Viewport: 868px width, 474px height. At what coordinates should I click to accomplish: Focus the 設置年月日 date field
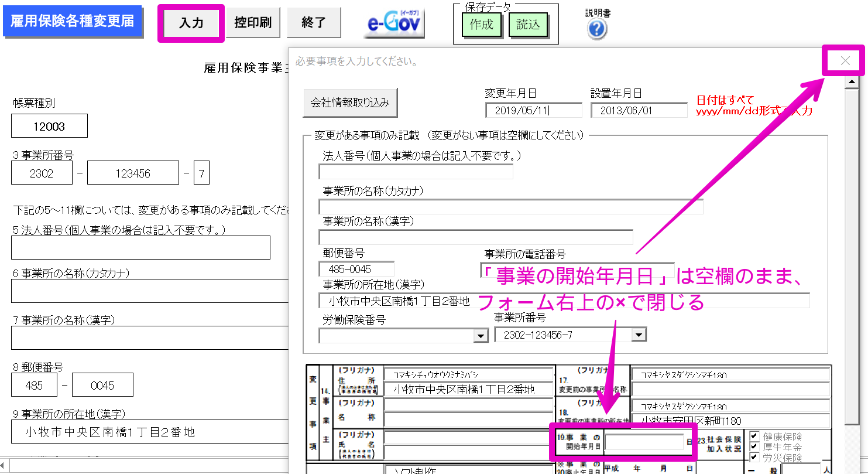[639, 110]
